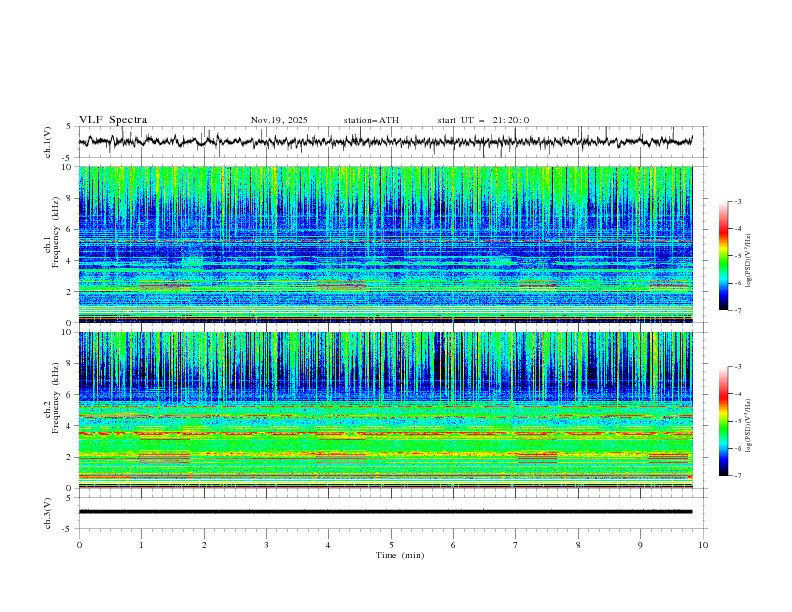Click the VLF Spectra title text
The height and width of the screenshot is (612, 792).
pos(113,120)
